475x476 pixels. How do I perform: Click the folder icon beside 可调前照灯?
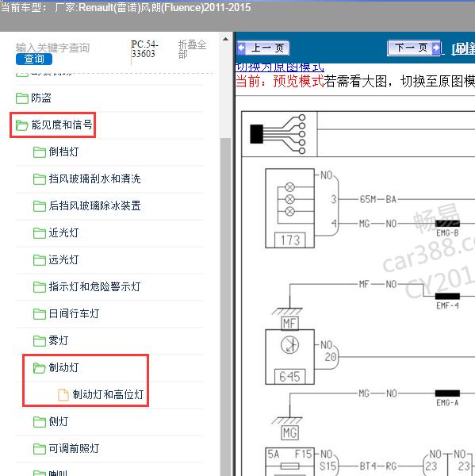point(40,449)
